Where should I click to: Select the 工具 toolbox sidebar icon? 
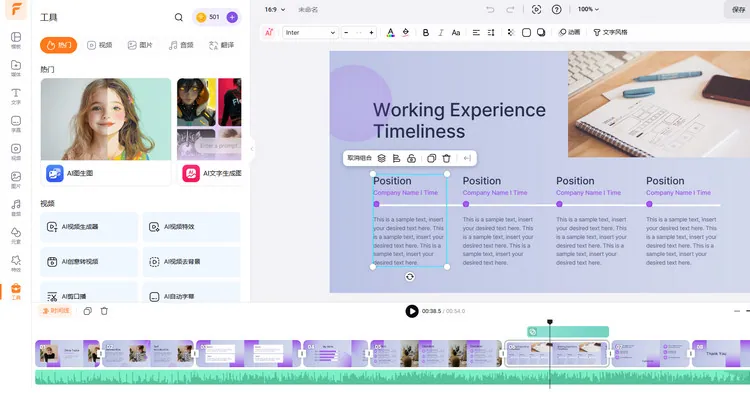[16, 291]
